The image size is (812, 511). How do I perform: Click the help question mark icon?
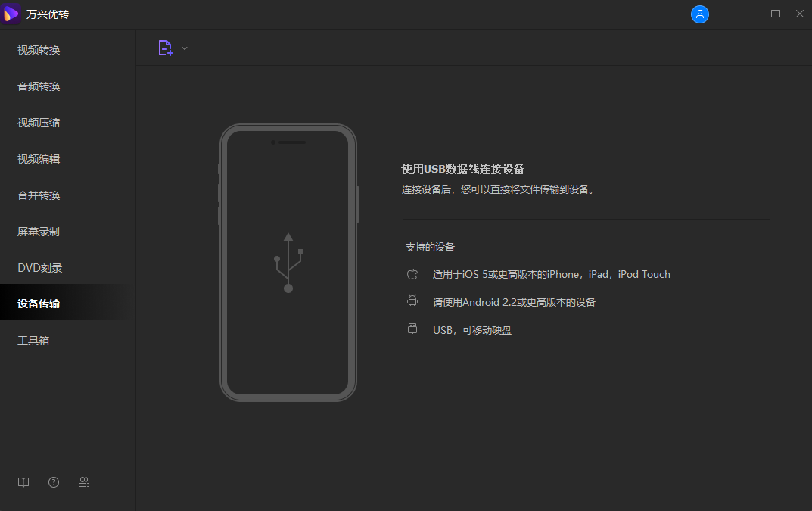pos(53,482)
